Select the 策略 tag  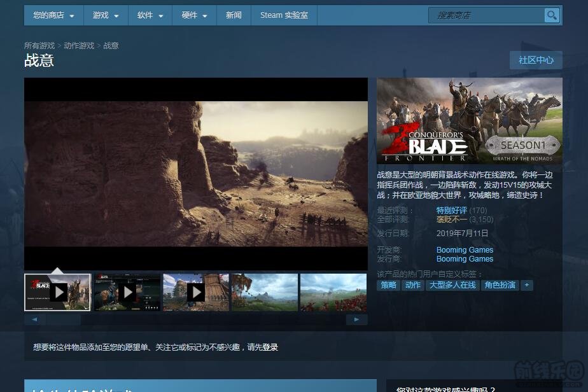pyautogui.click(x=388, y=285)
